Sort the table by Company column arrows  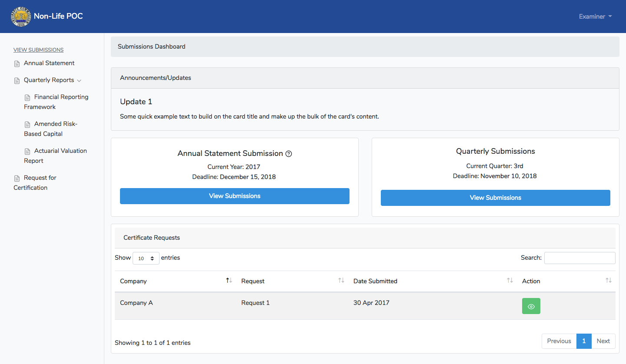229,281
